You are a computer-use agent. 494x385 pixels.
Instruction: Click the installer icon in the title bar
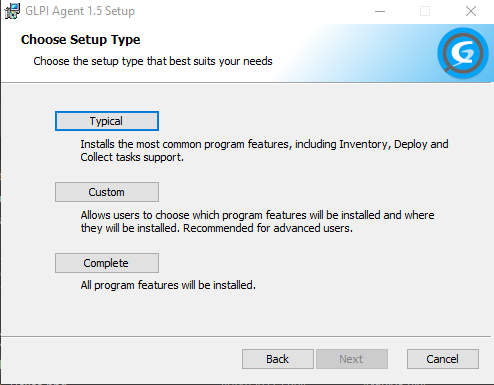12,11
